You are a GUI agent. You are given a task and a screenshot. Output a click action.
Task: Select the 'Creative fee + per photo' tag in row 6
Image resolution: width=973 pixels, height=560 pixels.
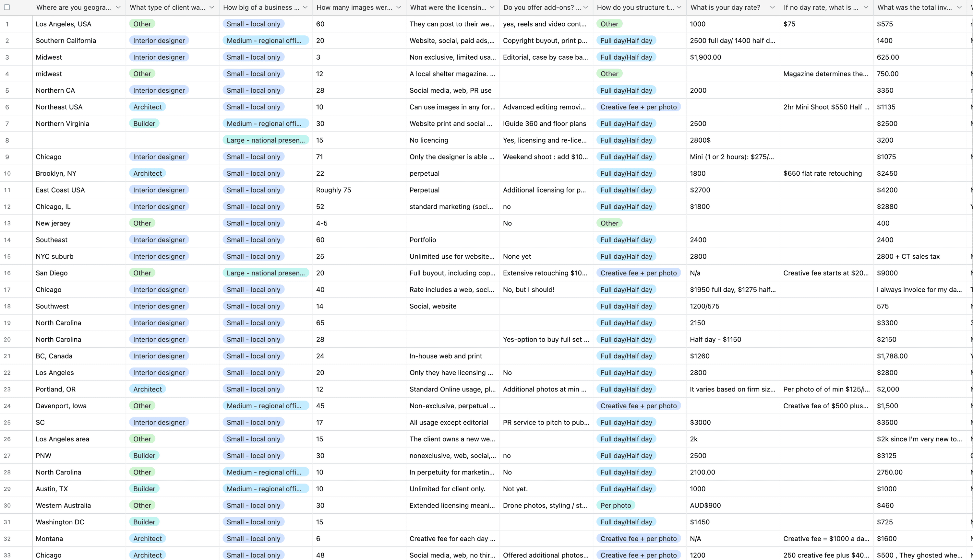638,107
